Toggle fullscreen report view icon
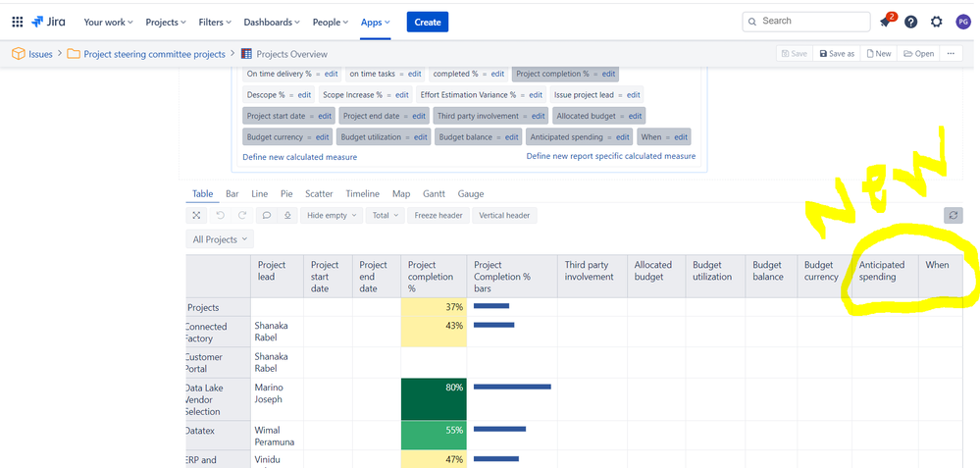The height and width of the screenshot is (468, 980). point(196,216)
